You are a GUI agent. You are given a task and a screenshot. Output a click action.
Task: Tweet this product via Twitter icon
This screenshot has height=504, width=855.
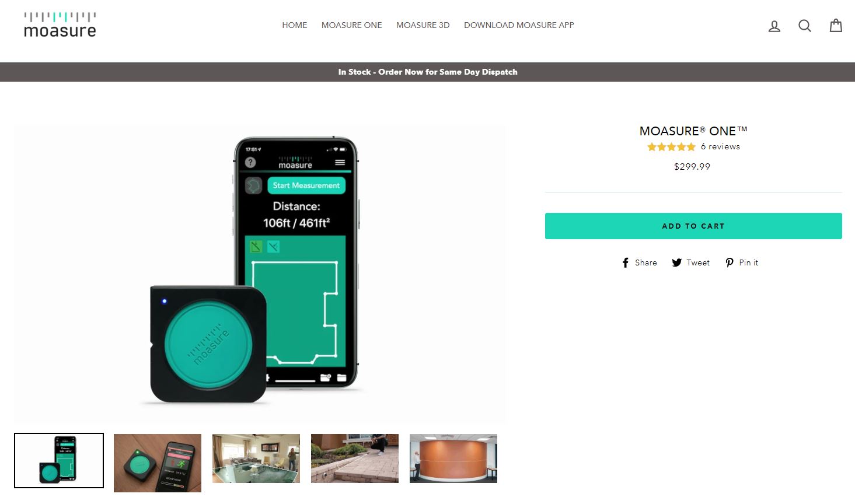pos(690,262)
